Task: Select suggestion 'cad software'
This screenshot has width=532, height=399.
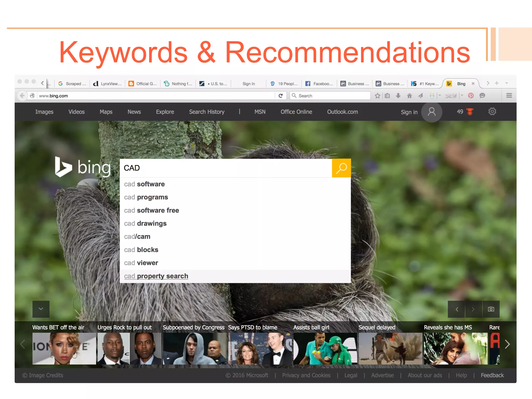Action: click(235, 184)
